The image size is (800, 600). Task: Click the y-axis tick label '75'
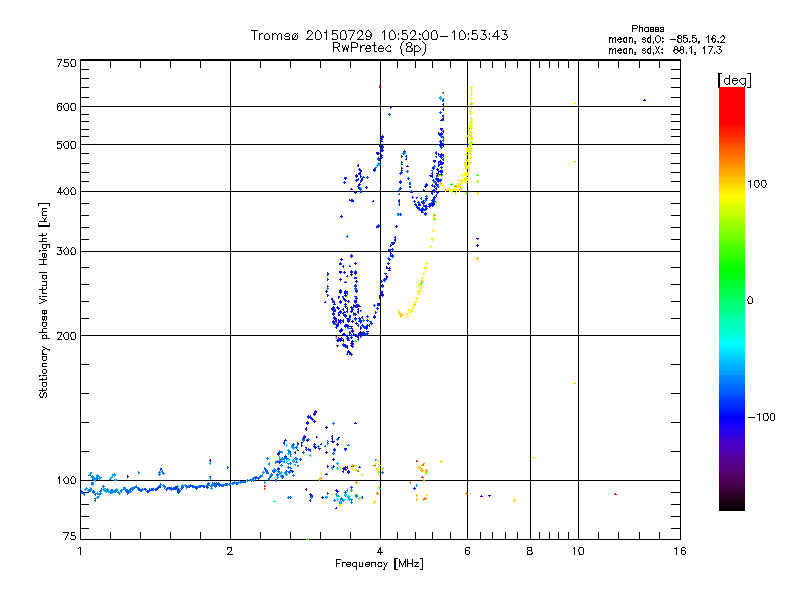click(69, 536)
